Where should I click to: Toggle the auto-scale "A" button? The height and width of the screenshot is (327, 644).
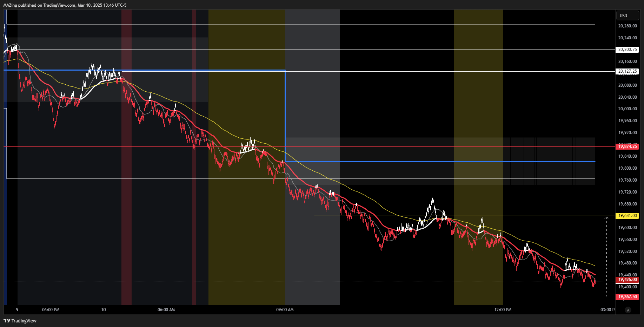pyautogui.click(x=628, y=310)
